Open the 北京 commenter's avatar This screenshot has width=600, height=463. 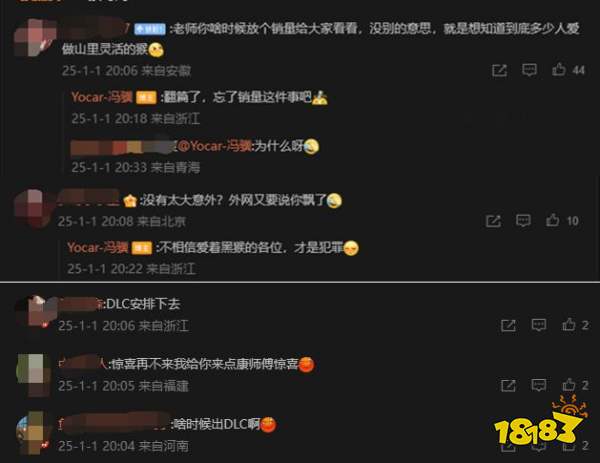tap(33, 209)
